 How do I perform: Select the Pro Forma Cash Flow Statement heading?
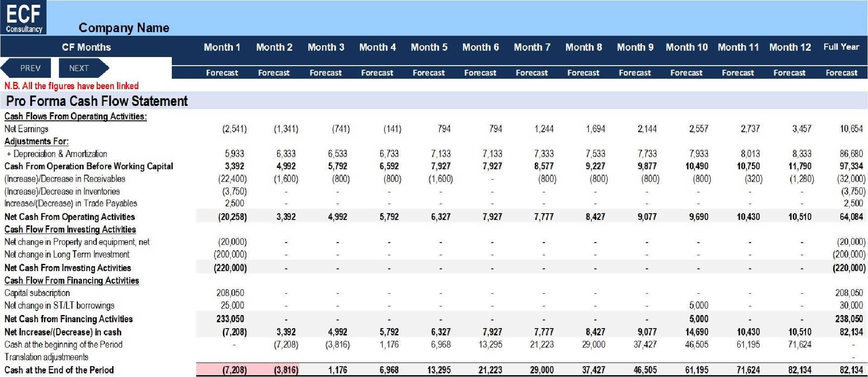click(x=97, y=101)
